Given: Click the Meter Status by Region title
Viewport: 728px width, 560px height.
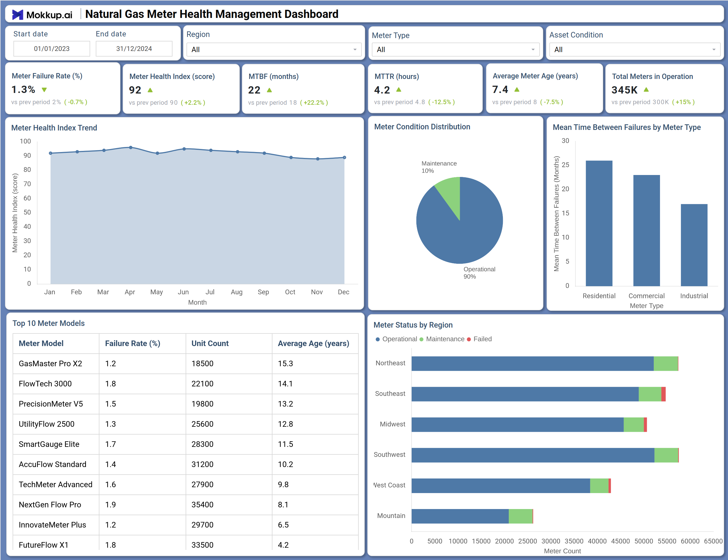Looking at the screenshot, I should (x=413, y=325).
